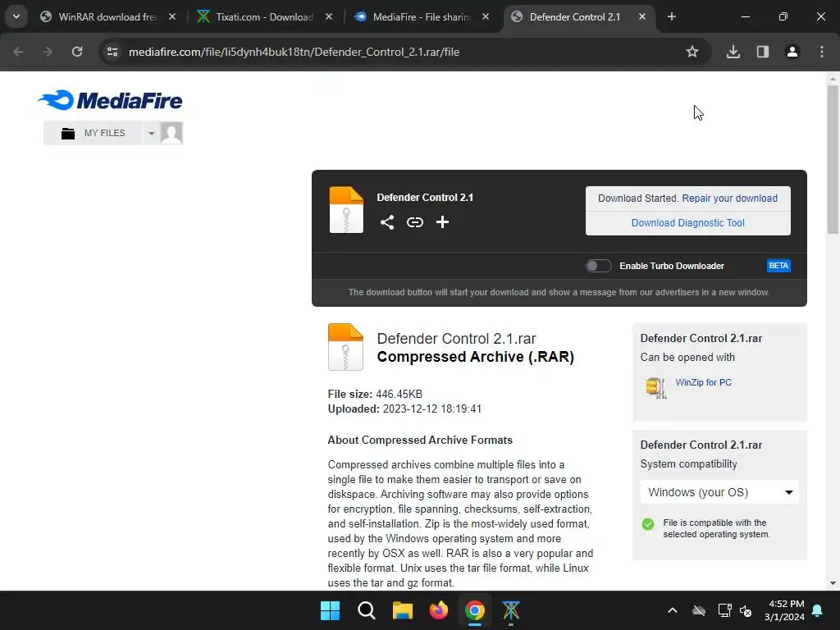This screenshot has height=630, width=840.
Task: Click the share icon for Defender Control
Action: [387, 222]
